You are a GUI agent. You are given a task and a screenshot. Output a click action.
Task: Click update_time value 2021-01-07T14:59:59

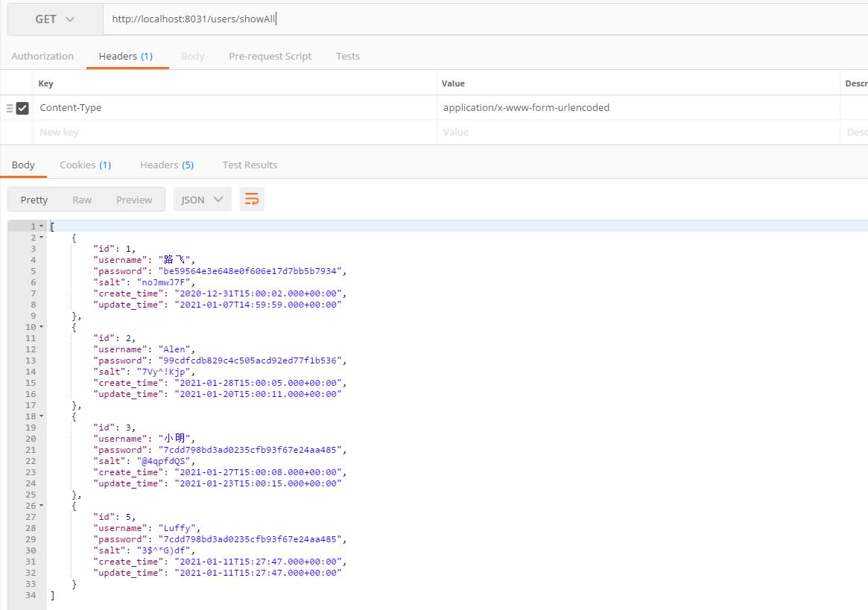coord(258,305)
